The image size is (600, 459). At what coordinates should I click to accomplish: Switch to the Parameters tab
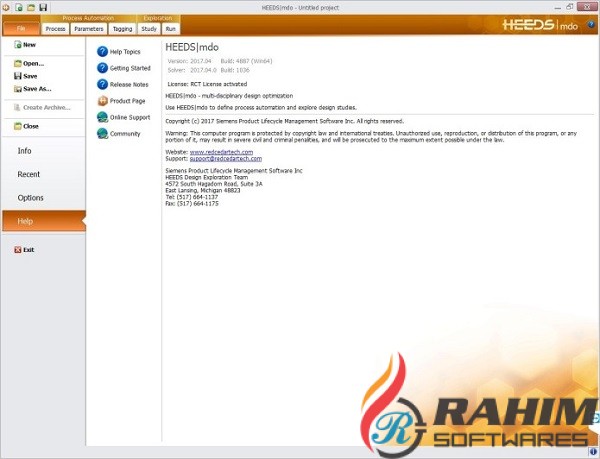point(89,29)
